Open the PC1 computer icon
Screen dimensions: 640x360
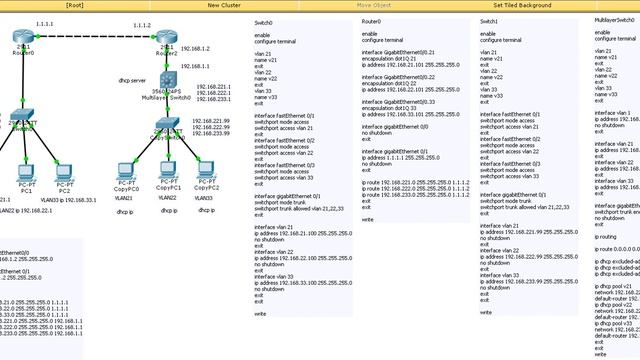(26, 173)
